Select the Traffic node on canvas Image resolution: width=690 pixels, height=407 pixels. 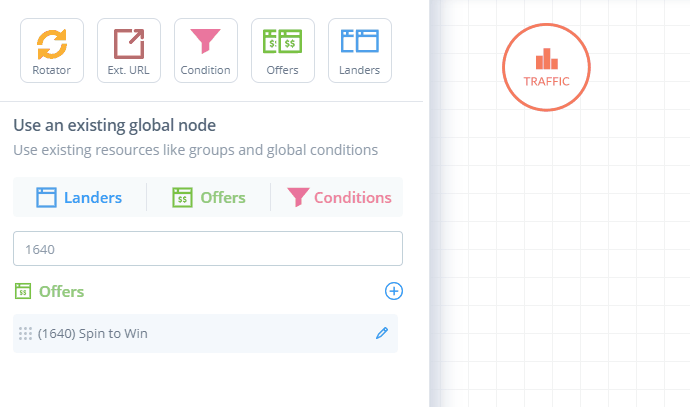pyautogui.click(x=546, y=67)
